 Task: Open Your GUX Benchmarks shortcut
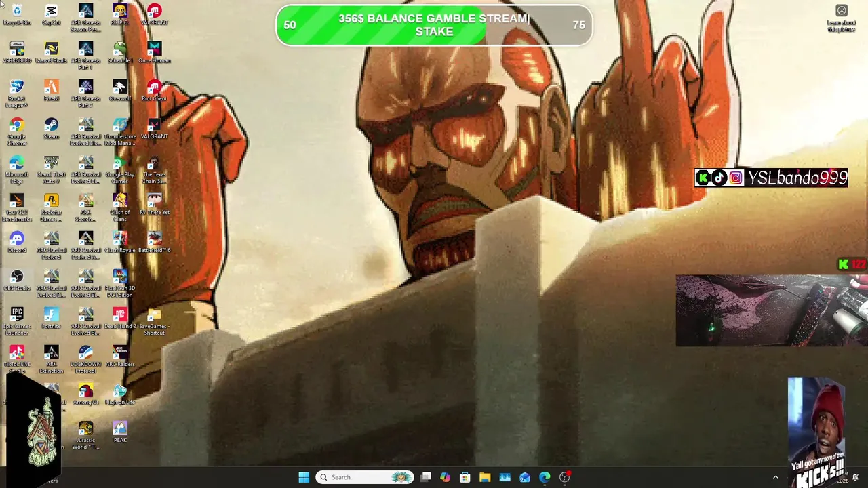point(17,208)
